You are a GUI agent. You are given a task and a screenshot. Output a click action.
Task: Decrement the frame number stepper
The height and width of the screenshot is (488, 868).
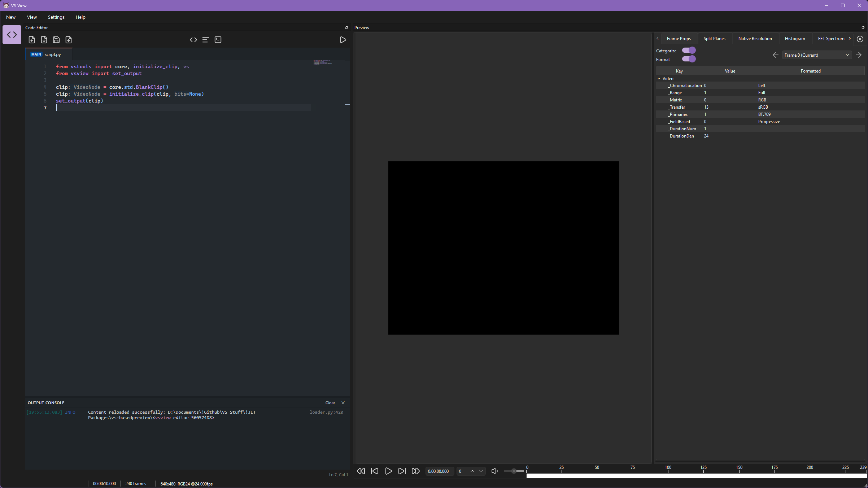coord(481,471)
